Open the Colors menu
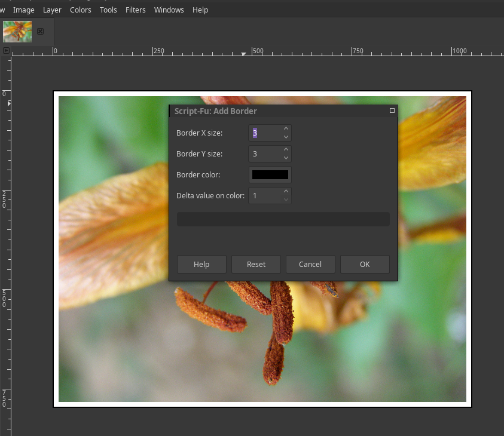This screenshot has height=436, width=504. click(x=80, y=10)
